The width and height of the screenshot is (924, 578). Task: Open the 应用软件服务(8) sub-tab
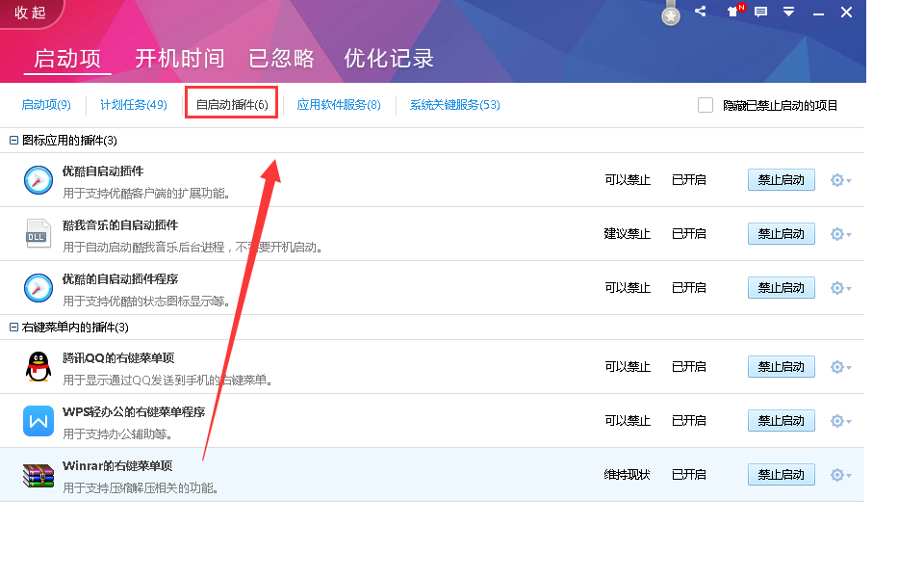click(x=339, y=104)
